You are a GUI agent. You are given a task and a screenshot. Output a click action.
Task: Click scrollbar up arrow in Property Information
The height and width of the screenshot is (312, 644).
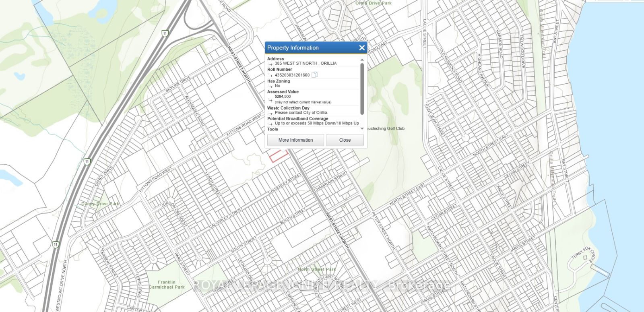point(362,60)
